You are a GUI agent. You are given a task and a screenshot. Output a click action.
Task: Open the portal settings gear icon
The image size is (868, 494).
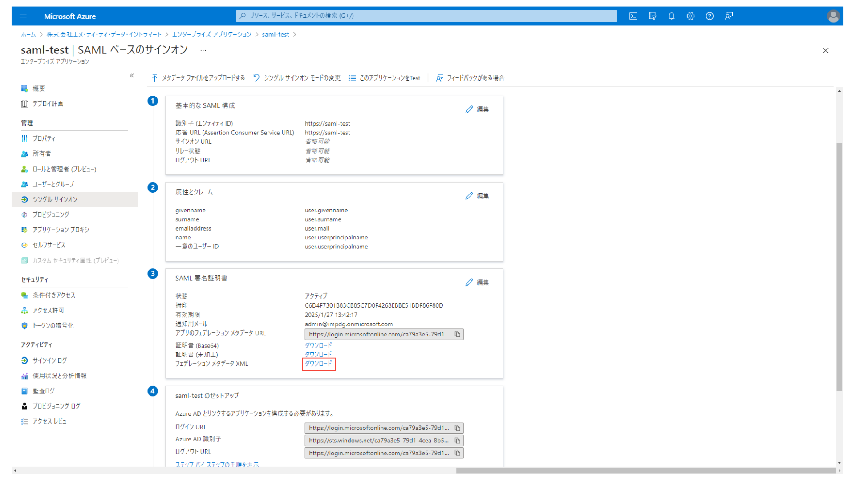(x=690, y=16)
